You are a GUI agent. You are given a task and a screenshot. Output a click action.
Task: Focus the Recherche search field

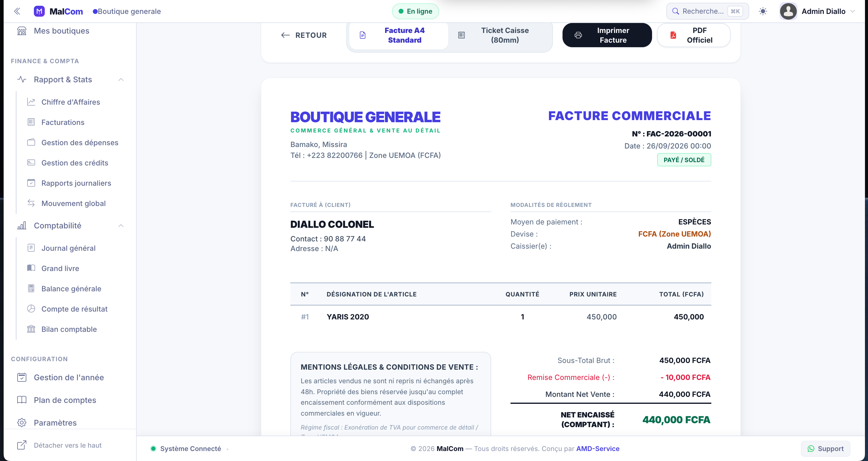pyautogui.click(x=707, y=11)
